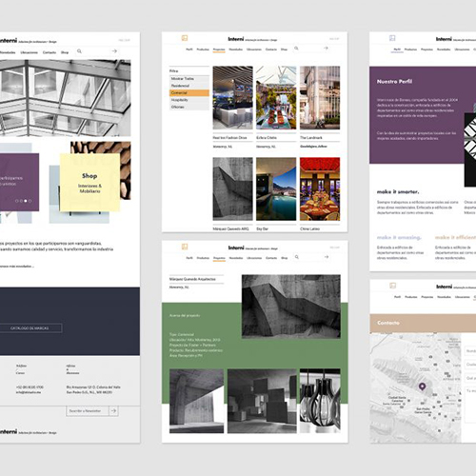Select the Hospitality filter entry

(x=189, y=100)
